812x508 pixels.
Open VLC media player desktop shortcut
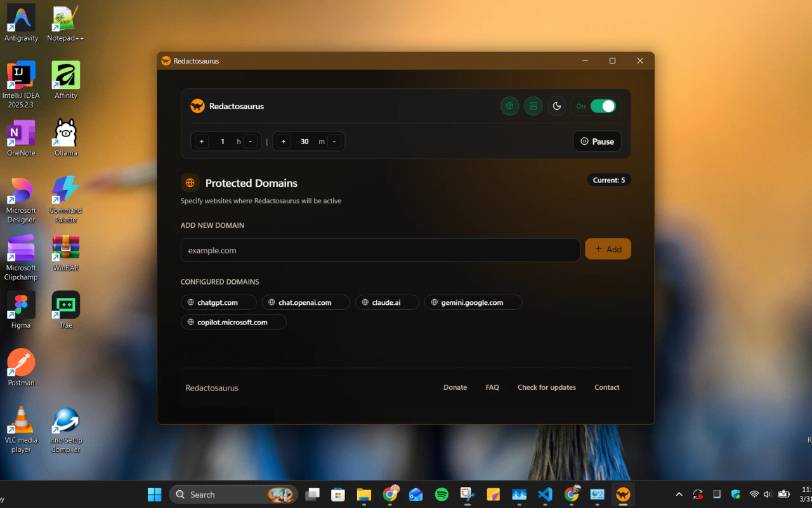point(21,430)
